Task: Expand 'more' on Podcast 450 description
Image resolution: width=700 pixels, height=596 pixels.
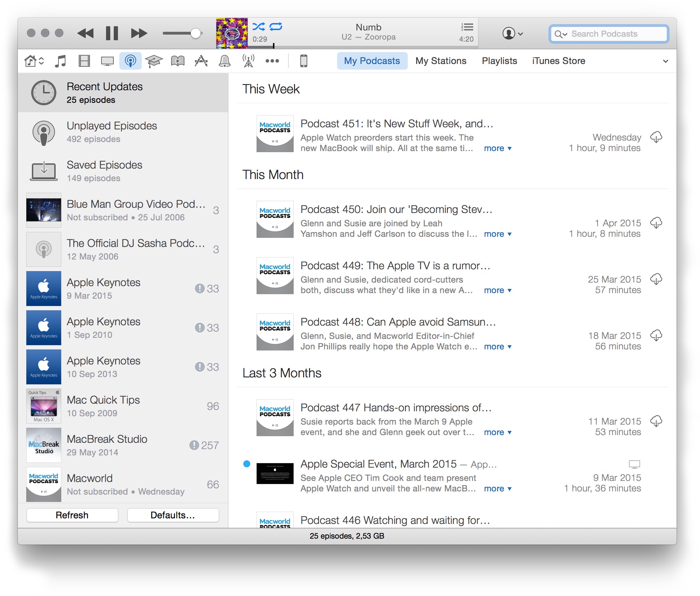Action: pyautogui.click(x=498, y=234)
